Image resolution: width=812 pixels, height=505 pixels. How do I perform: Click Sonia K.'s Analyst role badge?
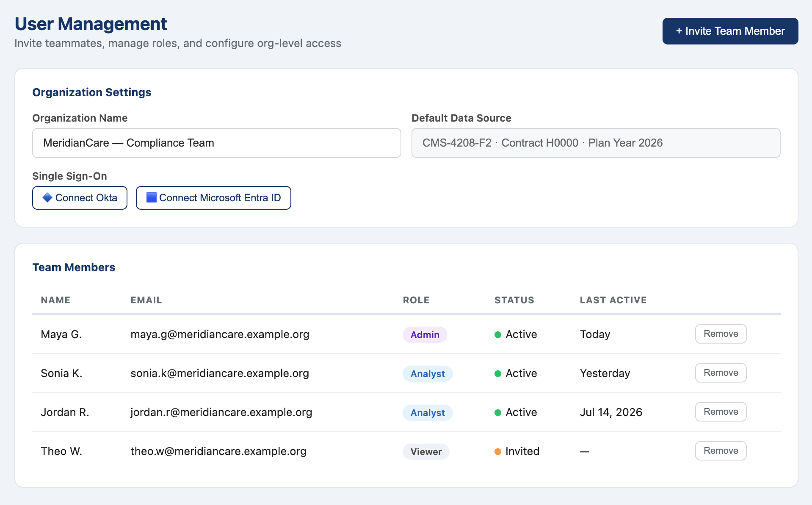pos(428,374)
